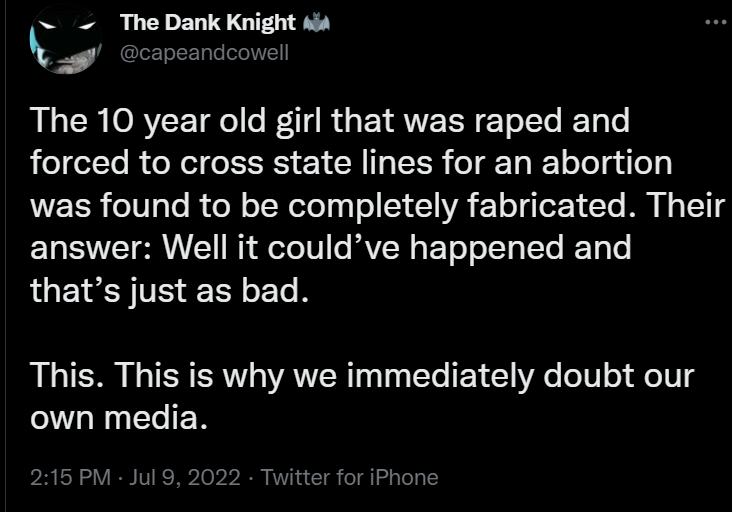Open the "Twitter for iPhone" source link
The width and height of the screenshot is (732, 512).
(x=349, y=477)
